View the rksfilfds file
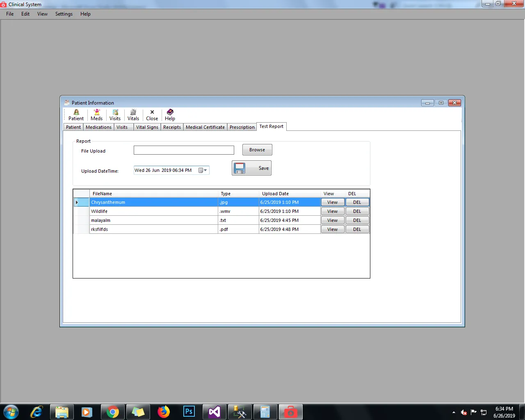This screenshot has width=525, height=420. pyautogui.click(x=333, y=229)
